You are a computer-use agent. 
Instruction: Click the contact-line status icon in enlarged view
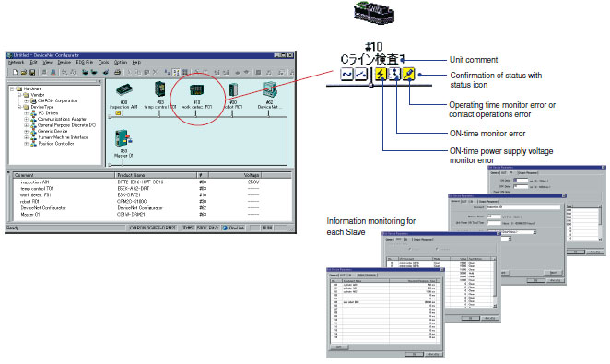360,75
